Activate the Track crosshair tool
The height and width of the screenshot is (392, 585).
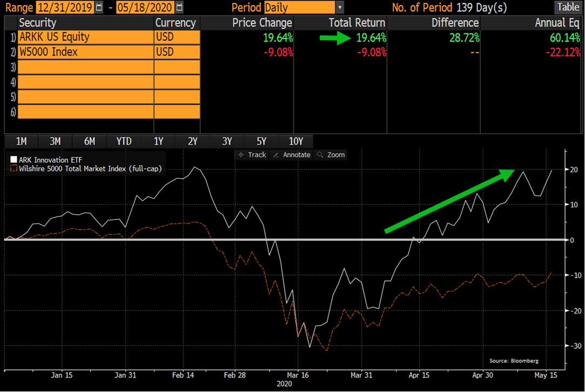252,155
